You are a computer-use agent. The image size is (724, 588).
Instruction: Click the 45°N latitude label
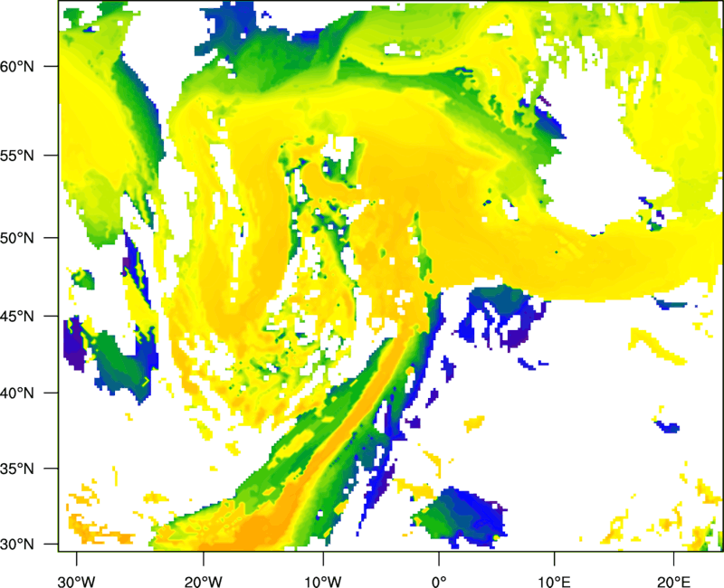(x=17, y=317)
